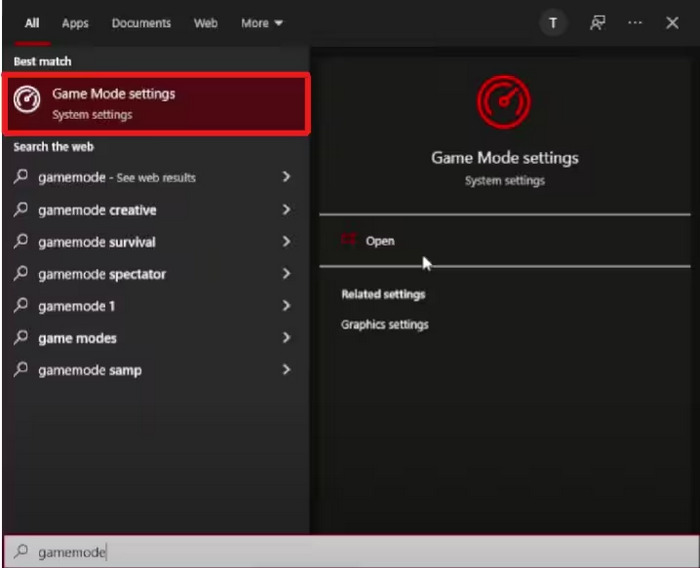
Task: Expand the gamemode survival chevron
Action: point(287,242)
